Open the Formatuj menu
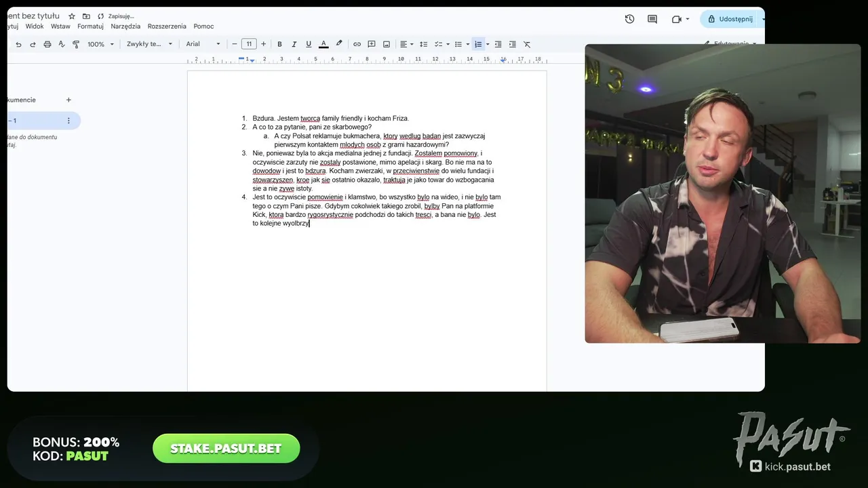Screen dimensions: 868x488 90,26
